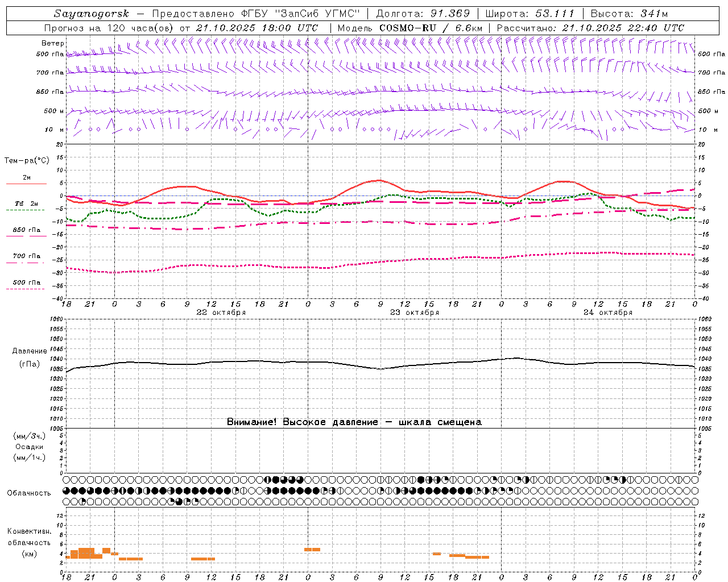The image size is (728, 582).
Task: Click the "Долгота: 91.369" header value
Action: (423, 14)
